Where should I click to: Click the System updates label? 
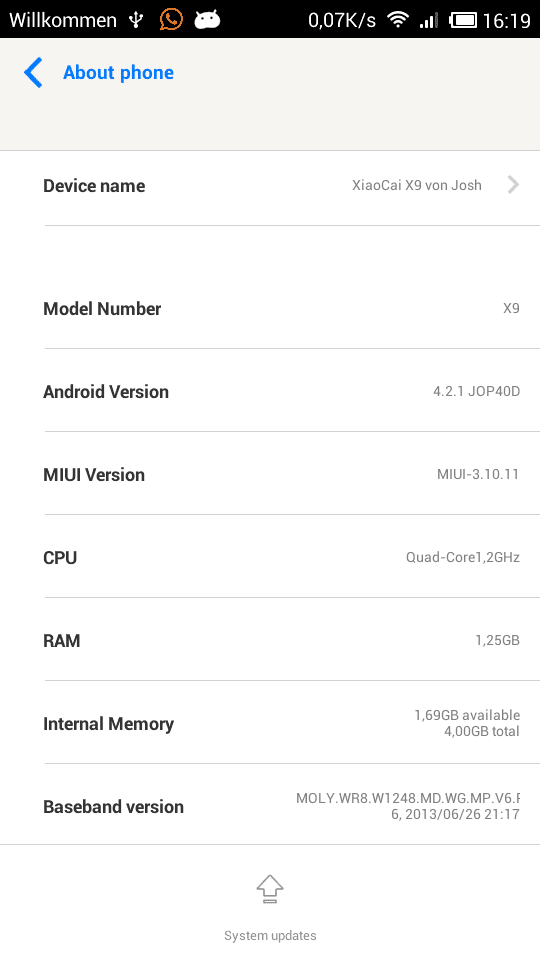click(x=270, y=936)
